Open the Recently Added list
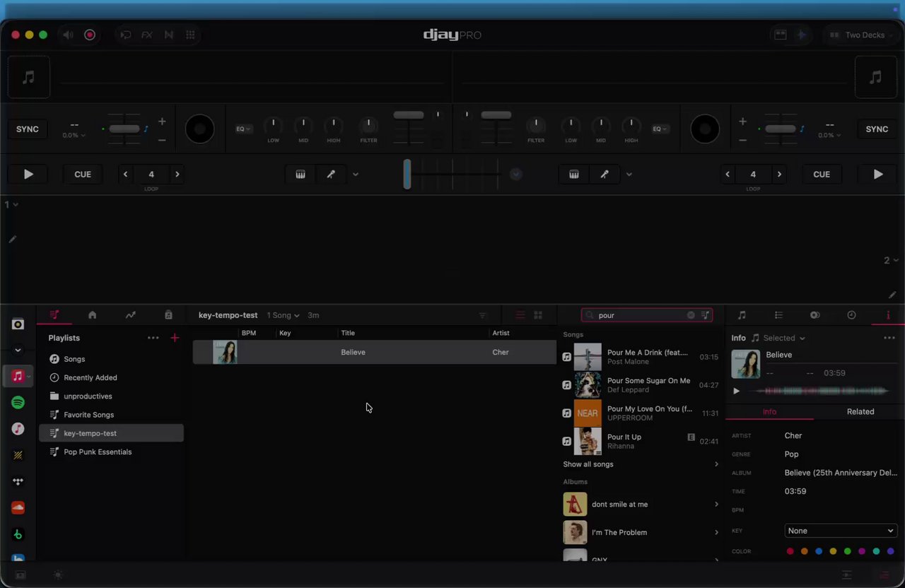This screenshot has width=905, height=588. (x=111, y=377)
